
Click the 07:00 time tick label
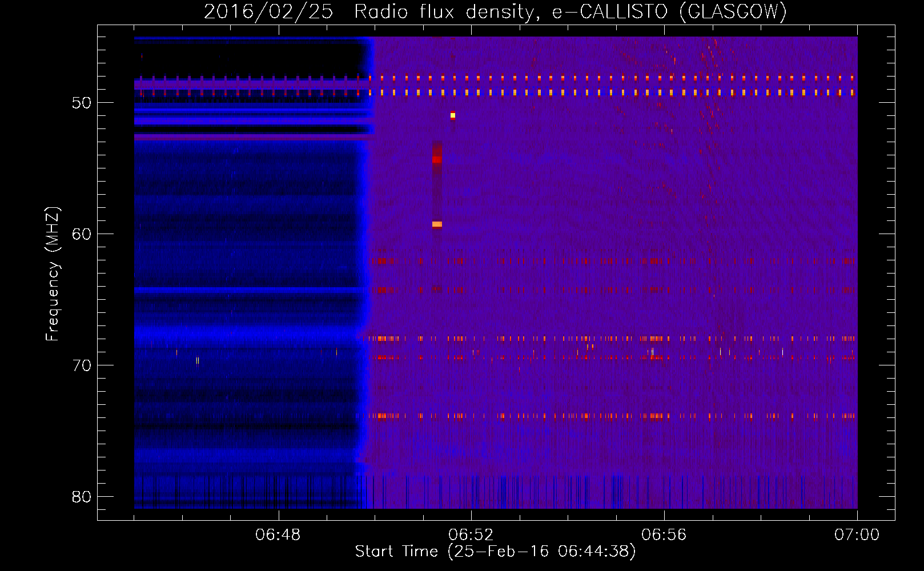[x=857, y=535]
